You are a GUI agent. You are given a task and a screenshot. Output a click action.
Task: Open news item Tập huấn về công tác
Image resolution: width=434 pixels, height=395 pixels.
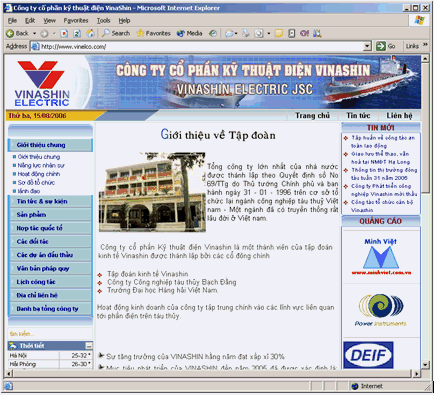(383, 142)
